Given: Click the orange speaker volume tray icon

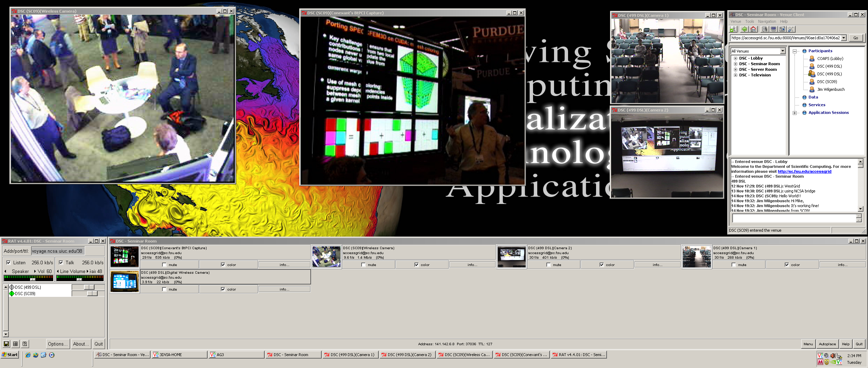Looking at the screenshot, I should [x=833, y=356].
